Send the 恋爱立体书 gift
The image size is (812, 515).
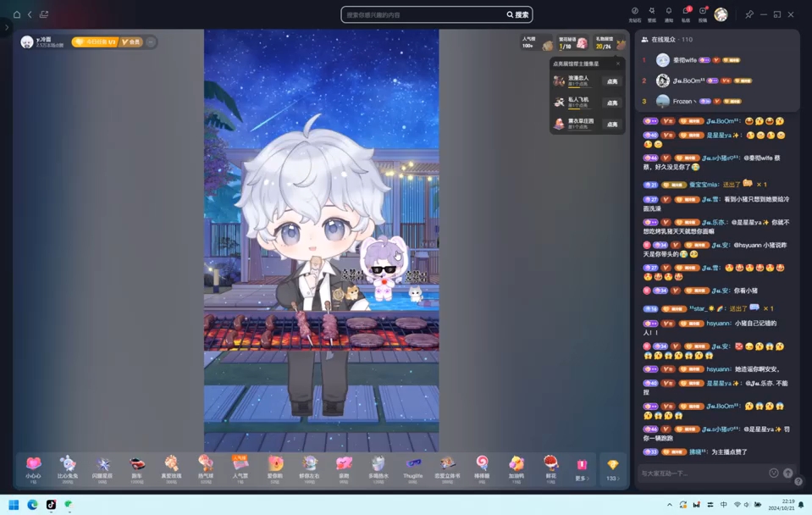pyautogui.click(x=447, y=469)
